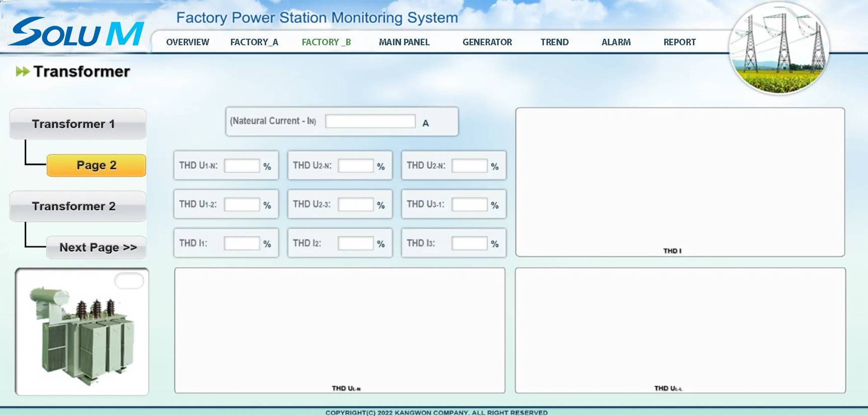Go to the FACTORY_A page
This screenshot has width=868, height=416.
tap(254, 42)
